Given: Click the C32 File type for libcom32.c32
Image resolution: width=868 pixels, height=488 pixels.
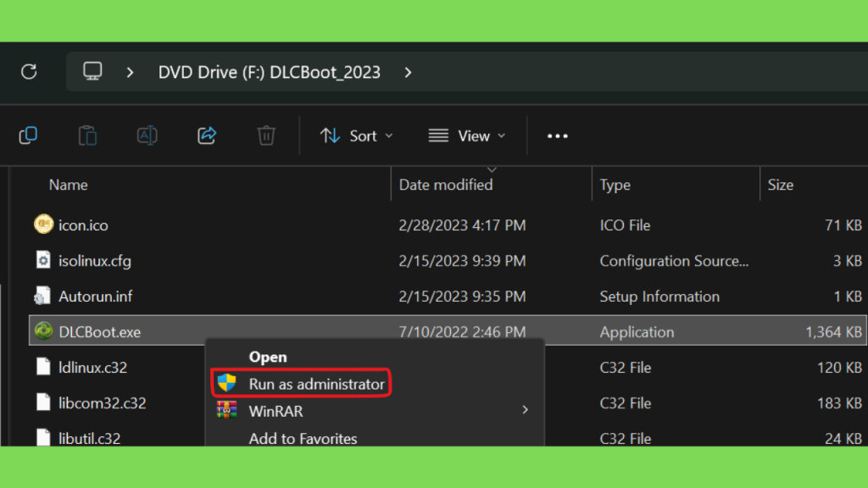Looking at the screenshot, I should [626, 402].
